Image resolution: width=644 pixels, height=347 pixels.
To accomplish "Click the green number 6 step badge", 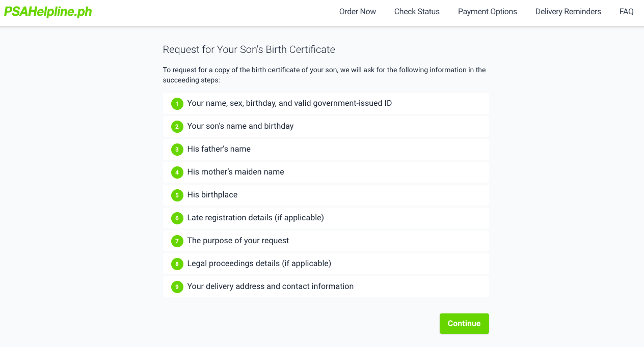I will point(177,218).
